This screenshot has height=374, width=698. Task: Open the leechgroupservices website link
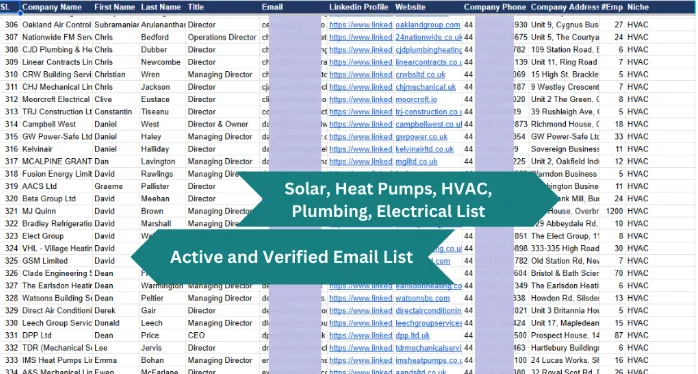click(429, 323)
